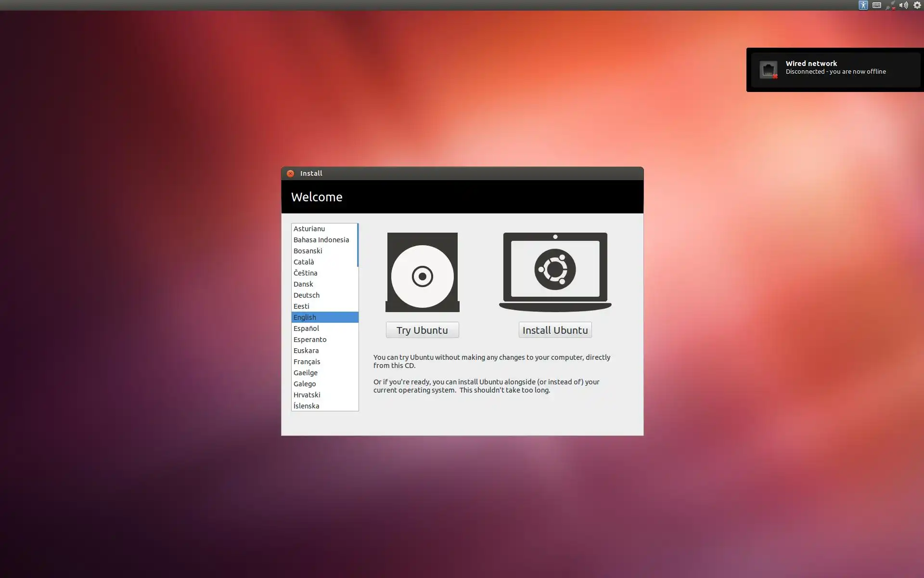Open the network connection indicator
The image size is (924, 578).
pyautogui.click(x=890, y=5)
